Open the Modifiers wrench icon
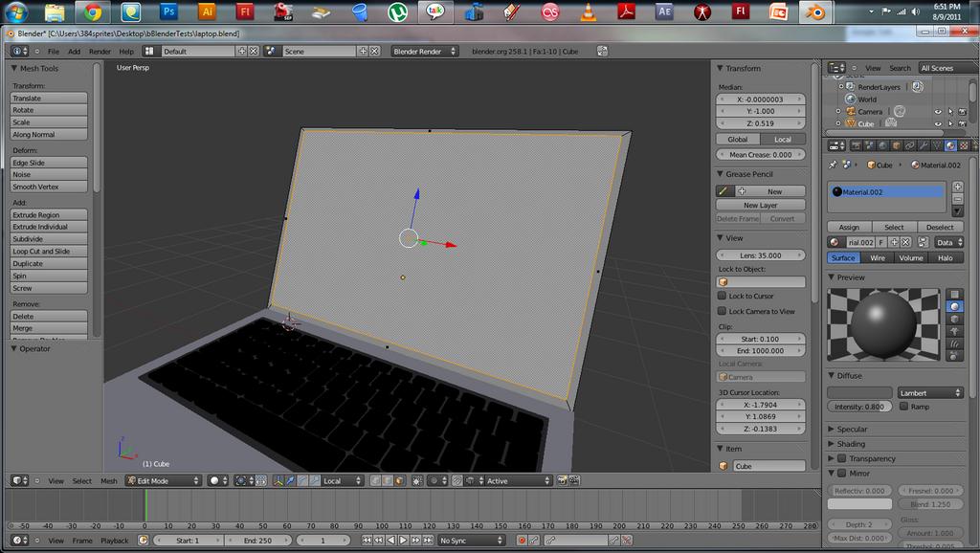The image size is (980, 553). [x=924, y=145]
